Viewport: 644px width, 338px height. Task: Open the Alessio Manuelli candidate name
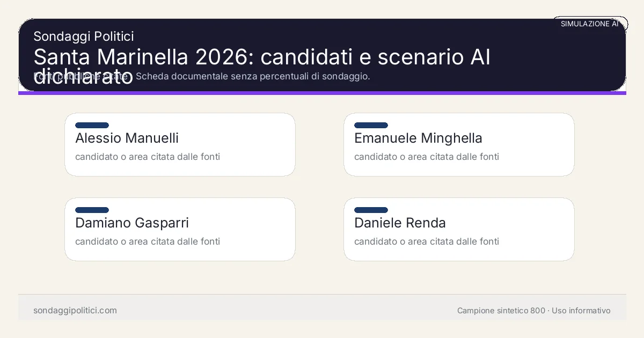[x=127, y=138]
